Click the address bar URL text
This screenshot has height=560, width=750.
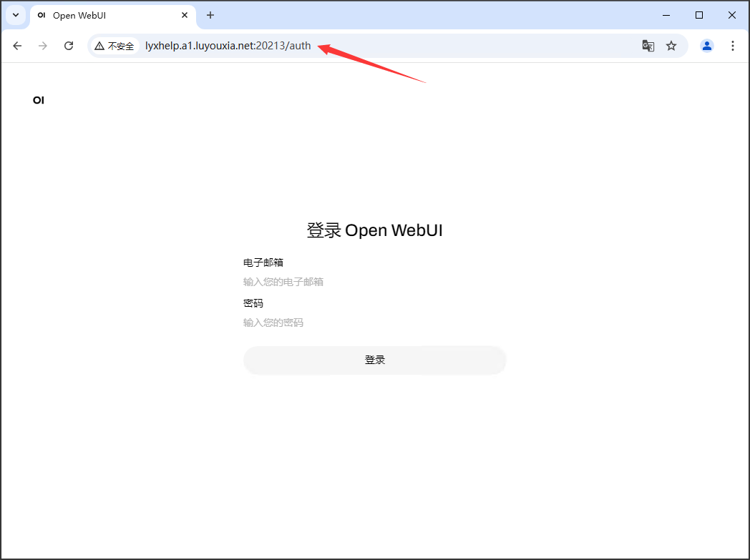pyautogui.click(x=228, y=46)
